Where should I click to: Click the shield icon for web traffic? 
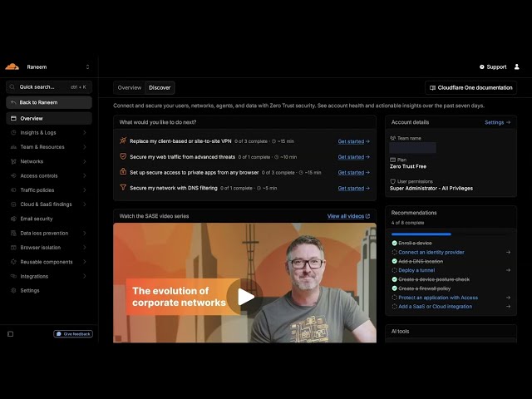tap(123, 156)
